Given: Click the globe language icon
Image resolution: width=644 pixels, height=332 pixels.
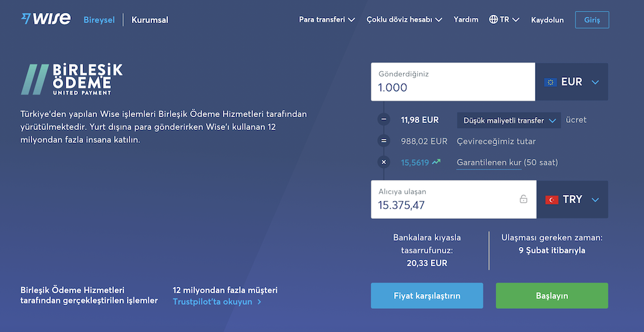Looking at the screenshot, I should point(493,19).
